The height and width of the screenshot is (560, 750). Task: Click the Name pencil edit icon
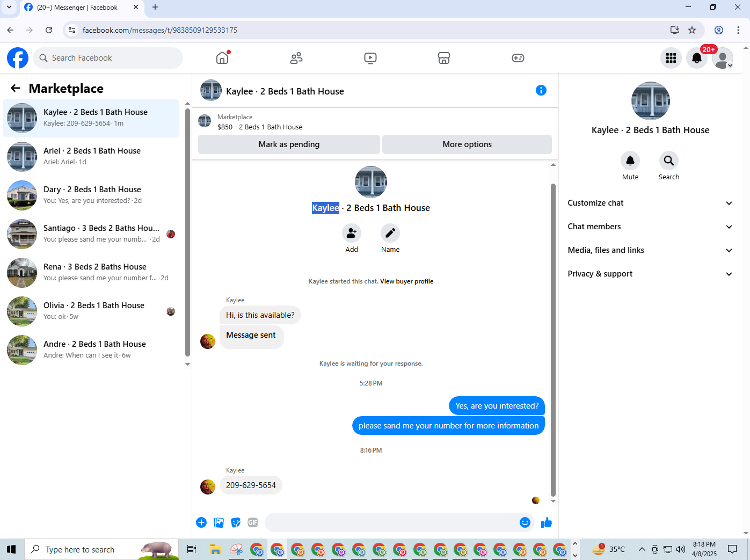coord(390,233)
